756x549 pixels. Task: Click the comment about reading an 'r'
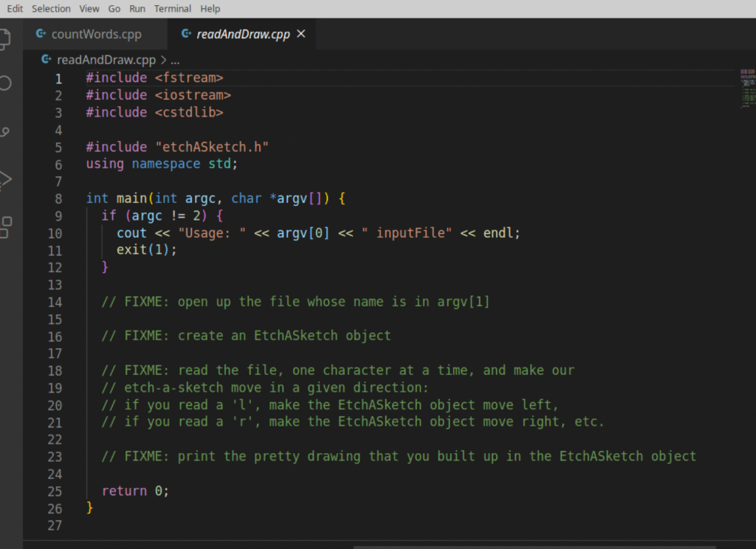(352, 422)
